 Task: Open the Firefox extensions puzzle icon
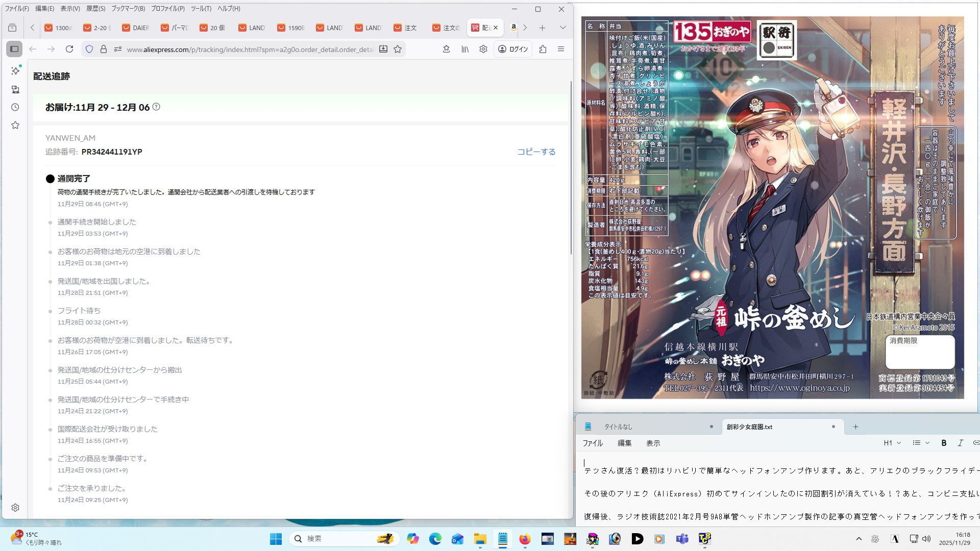(543, 49)
